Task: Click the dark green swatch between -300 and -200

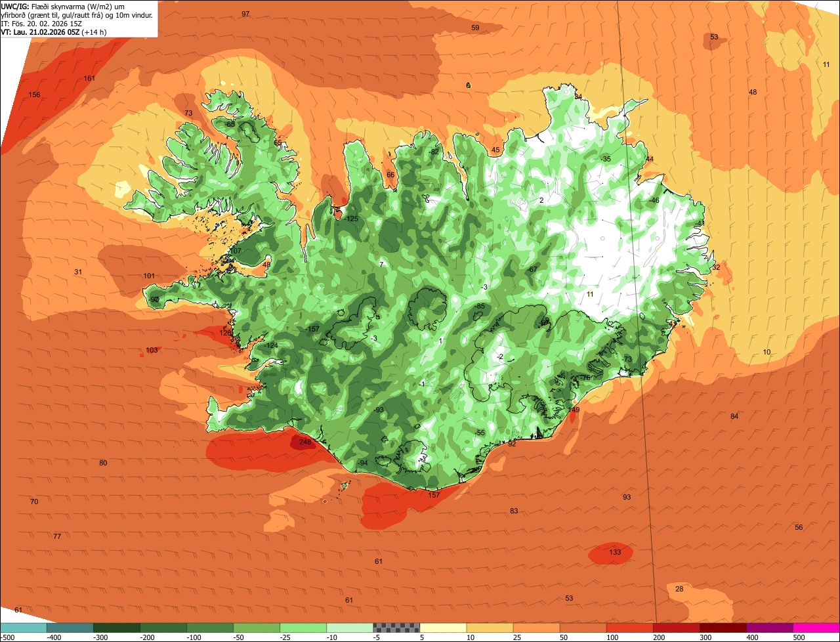Action: pyautogui.click(x=116, y=628)
